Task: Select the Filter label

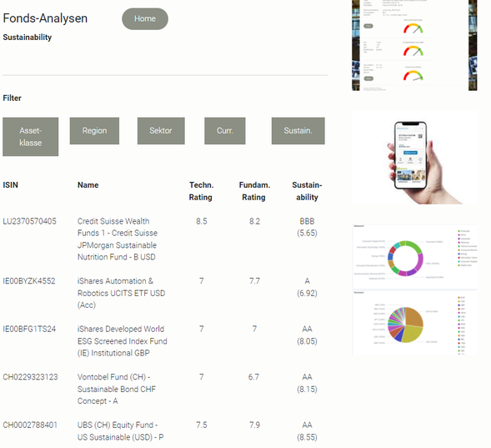Action: pos(12,98)
